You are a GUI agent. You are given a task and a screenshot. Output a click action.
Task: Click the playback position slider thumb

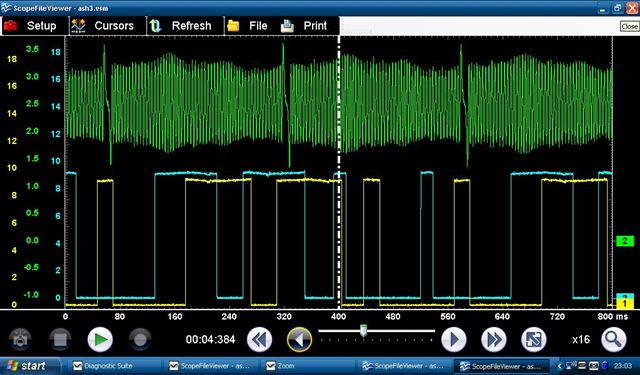click(363, 331)
